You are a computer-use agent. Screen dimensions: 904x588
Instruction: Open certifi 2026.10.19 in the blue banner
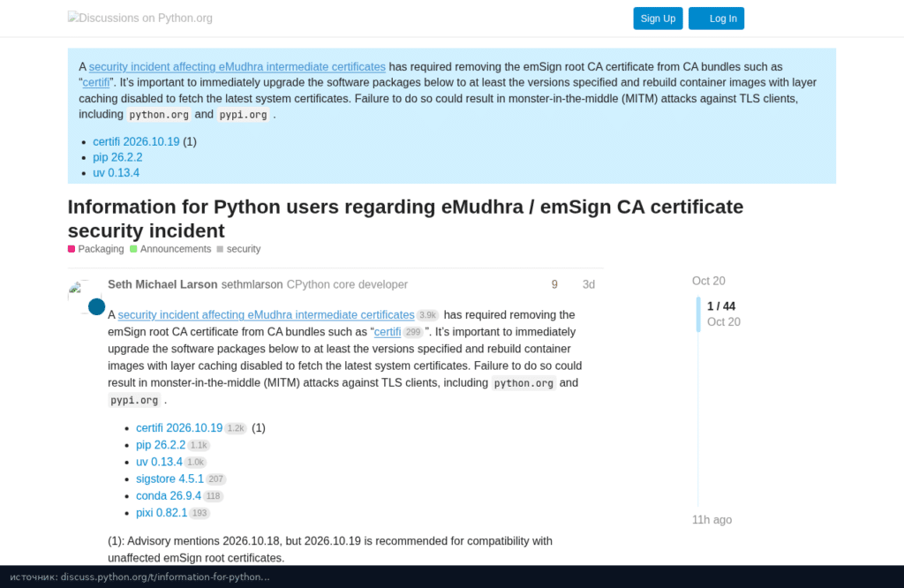click(x=136, y=142)
